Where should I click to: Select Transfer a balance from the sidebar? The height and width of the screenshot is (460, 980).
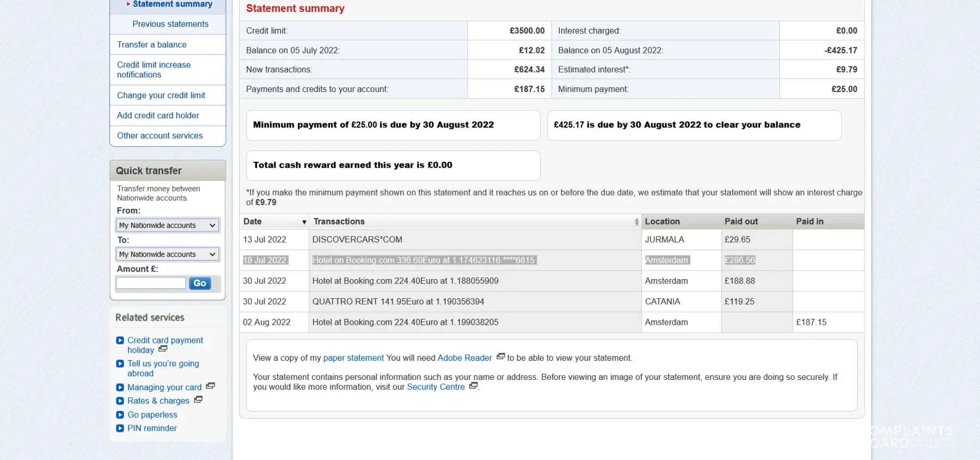coord(151,45)
